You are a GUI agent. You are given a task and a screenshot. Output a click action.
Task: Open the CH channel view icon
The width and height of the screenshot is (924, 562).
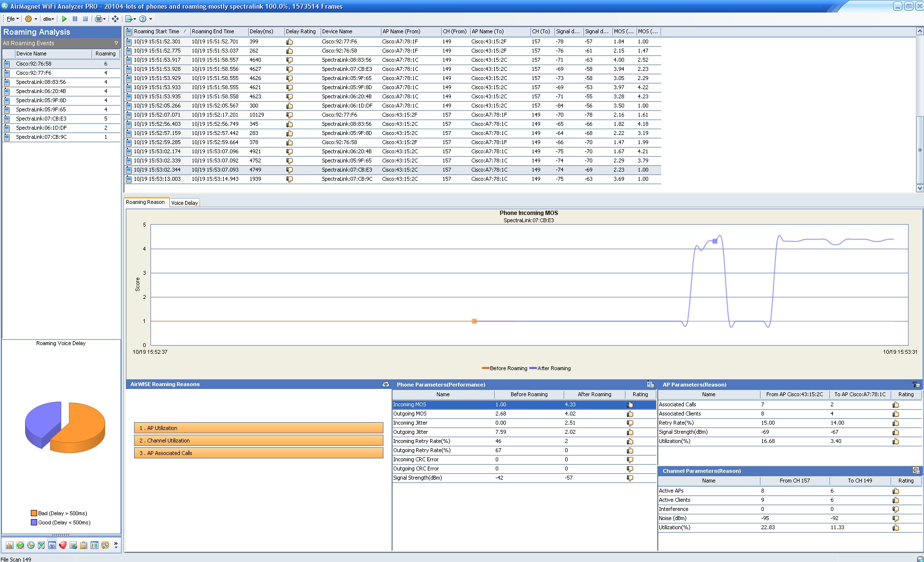pos(20,545)
